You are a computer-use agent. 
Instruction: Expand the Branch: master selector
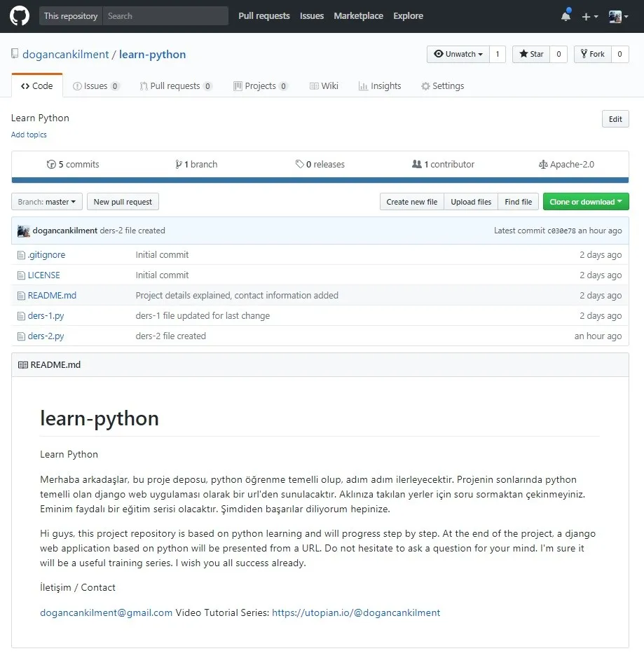[x=47, y=202]
